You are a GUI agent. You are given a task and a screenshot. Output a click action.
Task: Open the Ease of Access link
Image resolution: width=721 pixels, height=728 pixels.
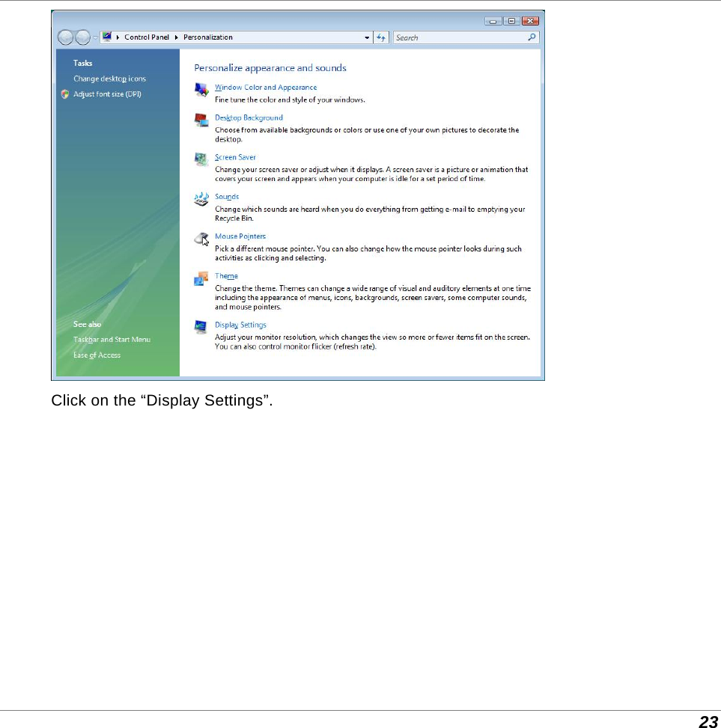(x=97, y=355)
